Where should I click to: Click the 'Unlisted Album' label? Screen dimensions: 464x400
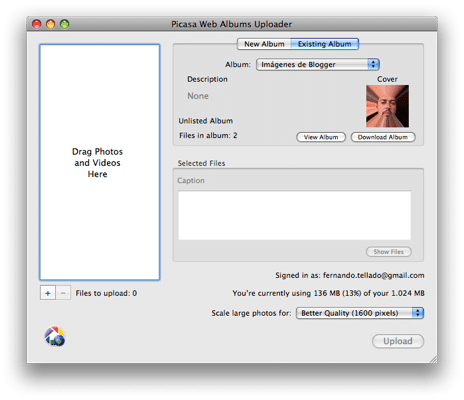tap(206, 121)
